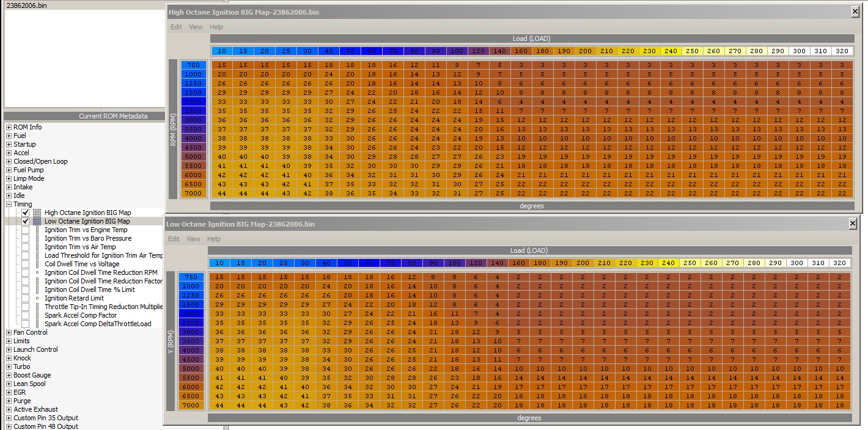Click the blue 10 Load axis header cell
868x430 pixels.
click(221, 51)
